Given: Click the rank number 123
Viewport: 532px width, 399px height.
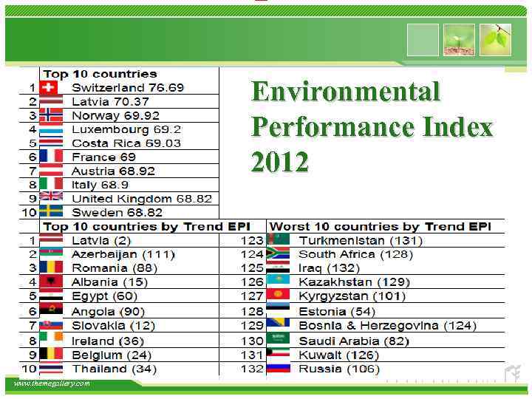Looking at the screenshot, I should pos(252,241).
